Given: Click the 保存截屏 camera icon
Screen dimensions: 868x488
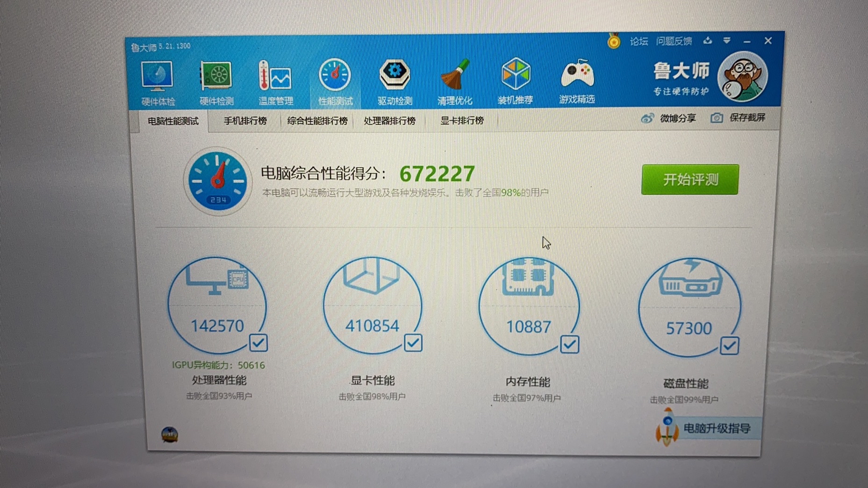Looking at the screenshot, I should coord(717,118).
